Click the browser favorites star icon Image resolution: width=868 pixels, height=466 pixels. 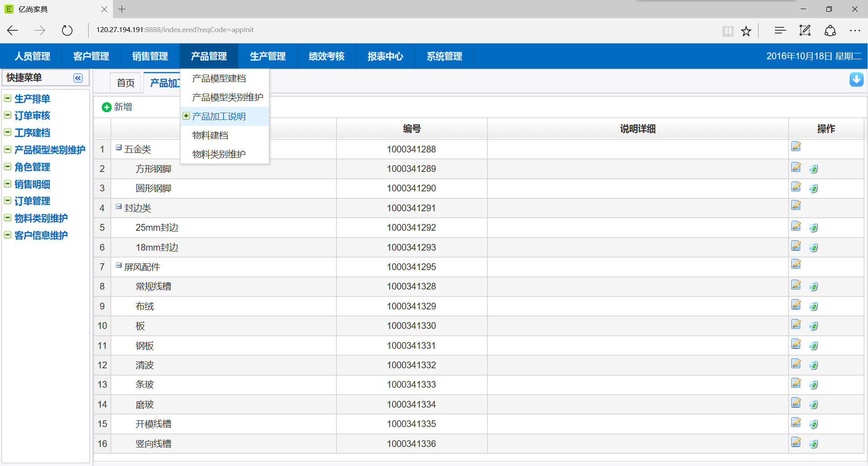746,31
